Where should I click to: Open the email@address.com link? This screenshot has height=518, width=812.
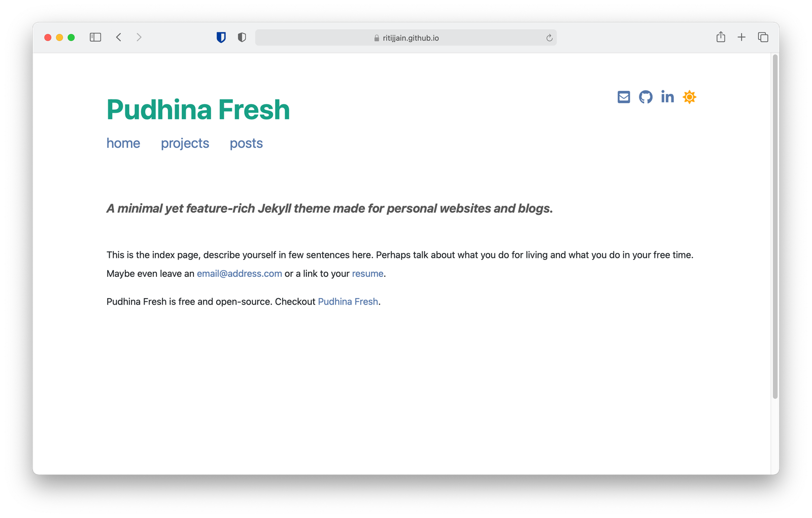(x=240, y=273)
